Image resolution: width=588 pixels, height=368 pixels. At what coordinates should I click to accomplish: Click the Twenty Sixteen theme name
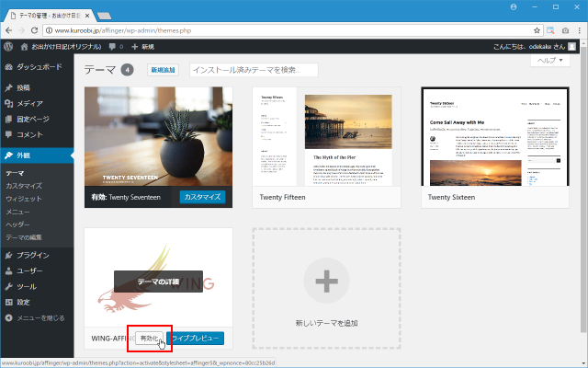(451, 197)
